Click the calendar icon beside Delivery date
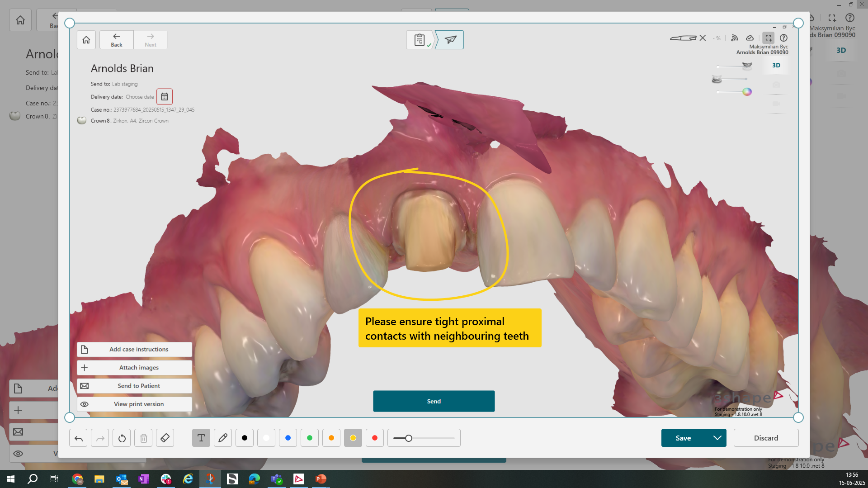This screenshot has width=868, height=488. (165, 97)
